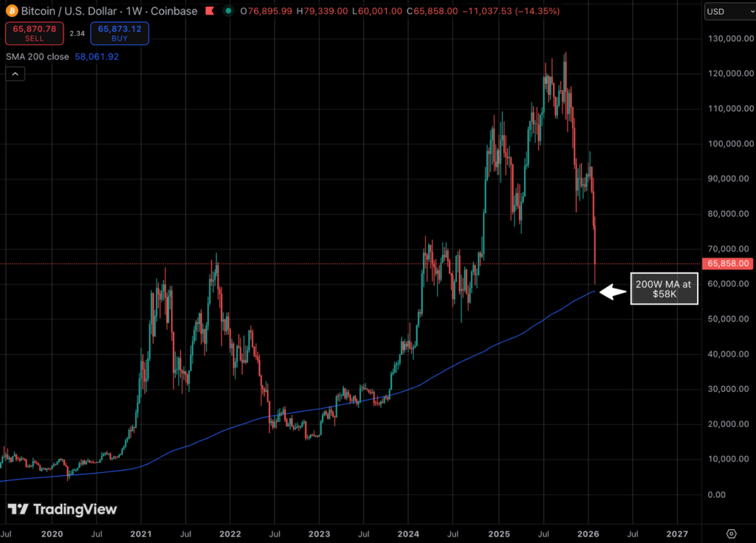This screenshot has width=756, height=543.
Task: Click the white arrow pointing at 200W MA
Action: [612, 292]
